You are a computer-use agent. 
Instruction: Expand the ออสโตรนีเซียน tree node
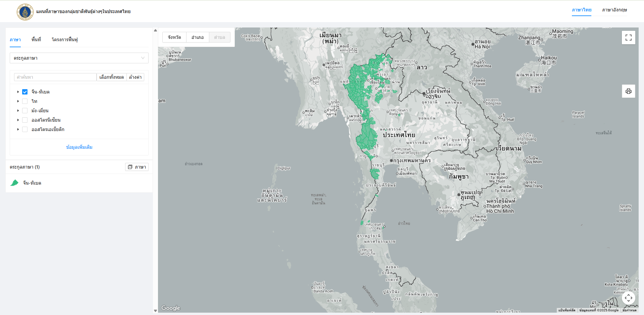tap(18, 120)
